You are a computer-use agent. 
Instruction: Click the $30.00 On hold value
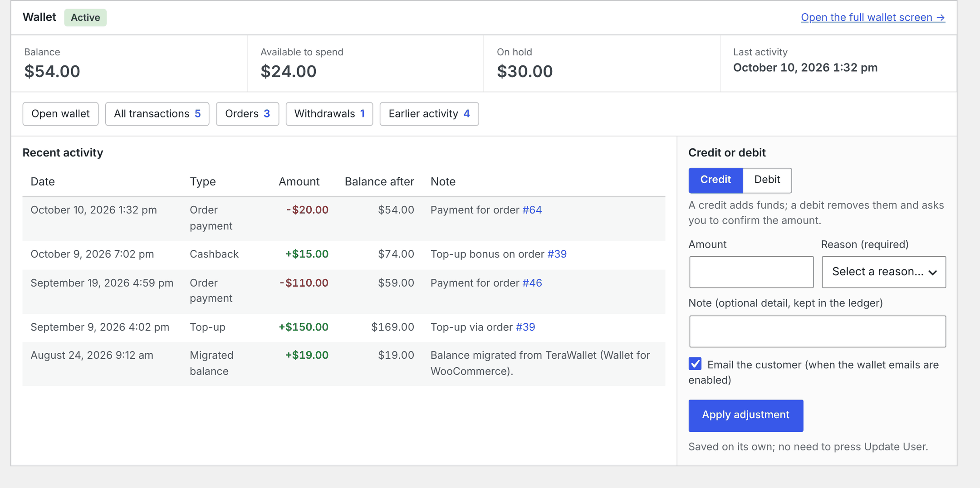click(x=525, y=71)
